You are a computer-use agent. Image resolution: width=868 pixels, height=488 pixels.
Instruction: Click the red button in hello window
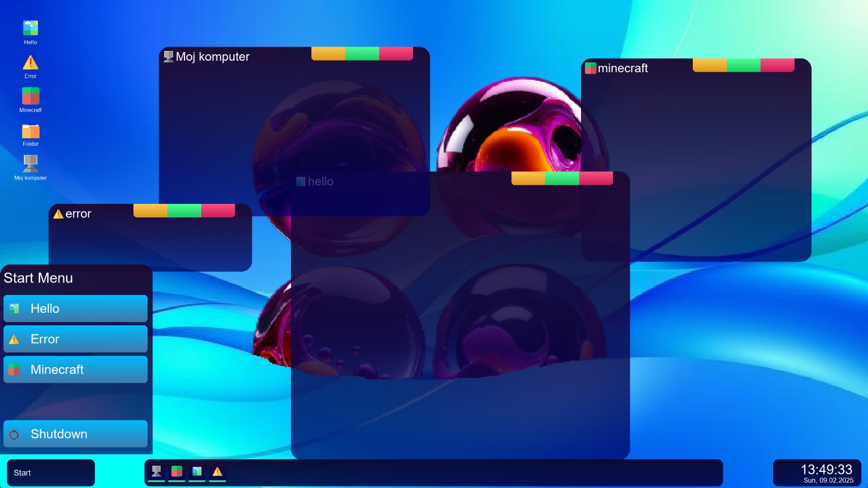coord(596,178)
